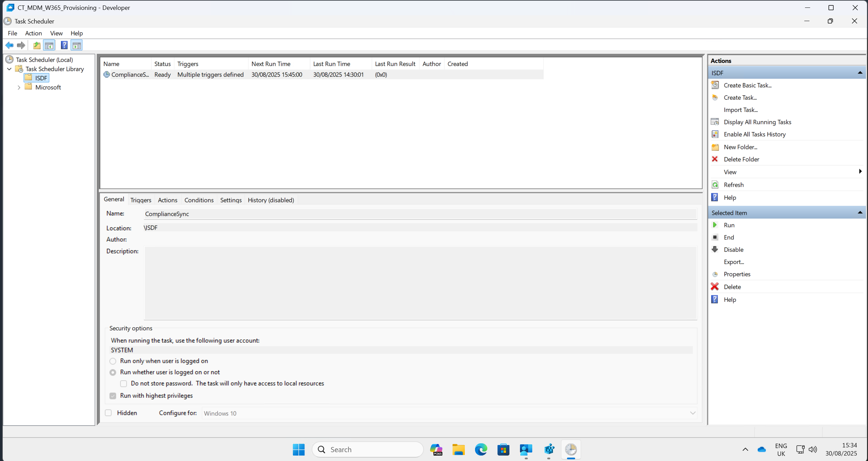Open the Help menu
The width and height of the screenshot is (868, 461).
point(77,33)
